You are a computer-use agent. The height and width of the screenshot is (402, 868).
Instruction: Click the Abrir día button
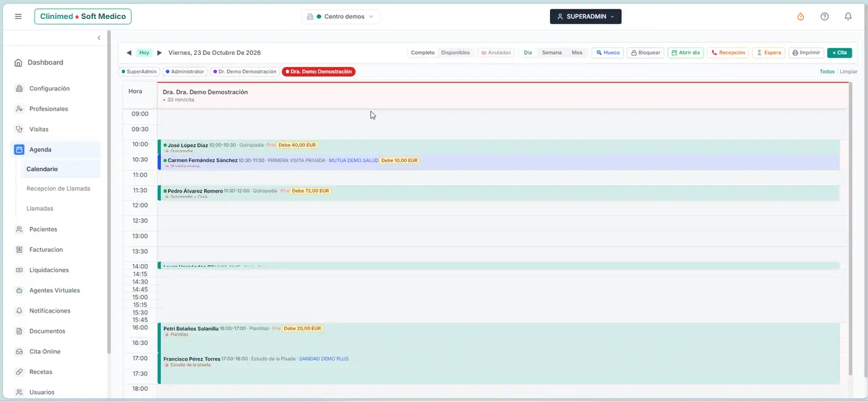pyautogui.click(x=686, y=53)
